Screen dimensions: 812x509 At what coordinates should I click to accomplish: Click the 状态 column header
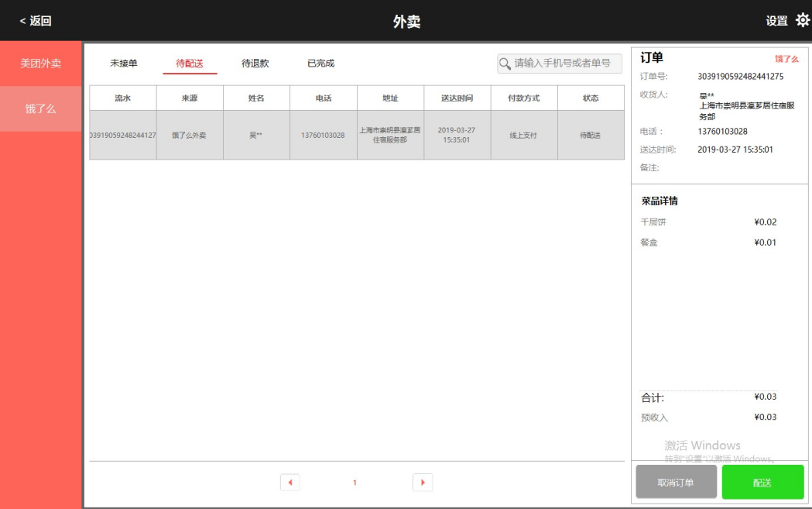(x=591, y=98)
